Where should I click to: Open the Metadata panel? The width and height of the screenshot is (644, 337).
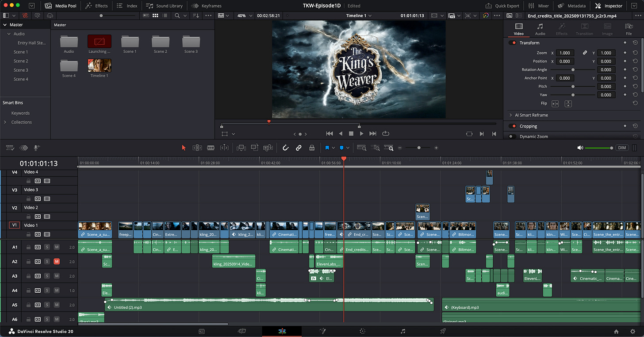coord(571,6)
